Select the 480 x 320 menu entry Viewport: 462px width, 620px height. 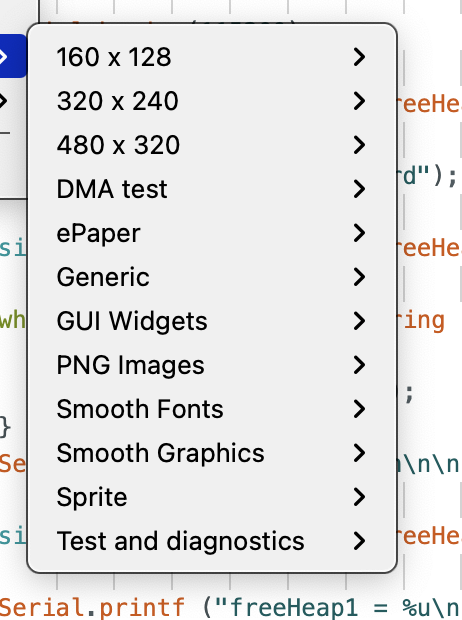click(212, 145)
